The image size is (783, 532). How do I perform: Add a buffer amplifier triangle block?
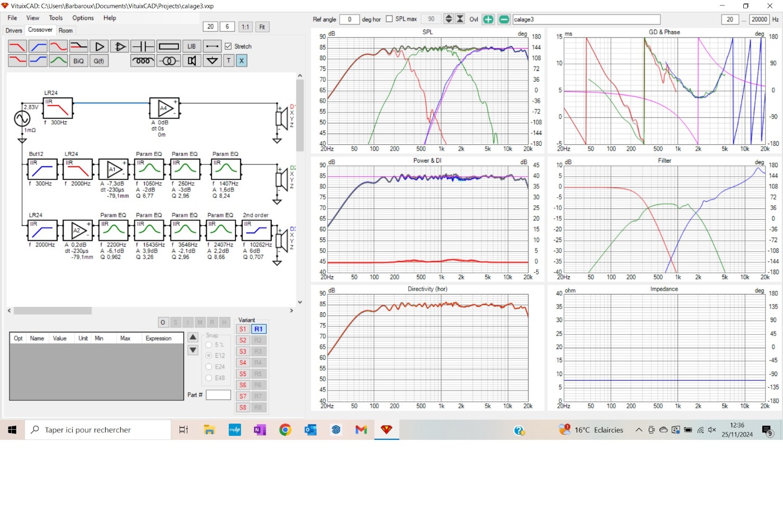pos(99,46)
